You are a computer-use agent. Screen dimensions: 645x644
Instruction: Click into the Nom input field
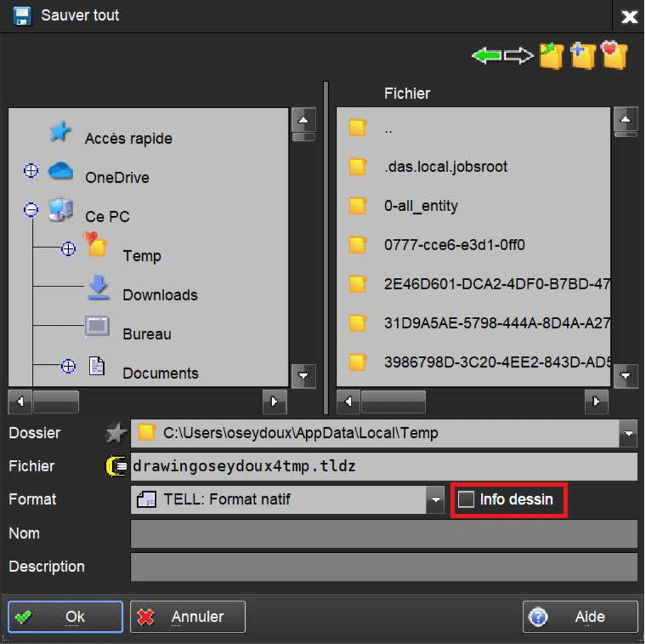[384, 534]
